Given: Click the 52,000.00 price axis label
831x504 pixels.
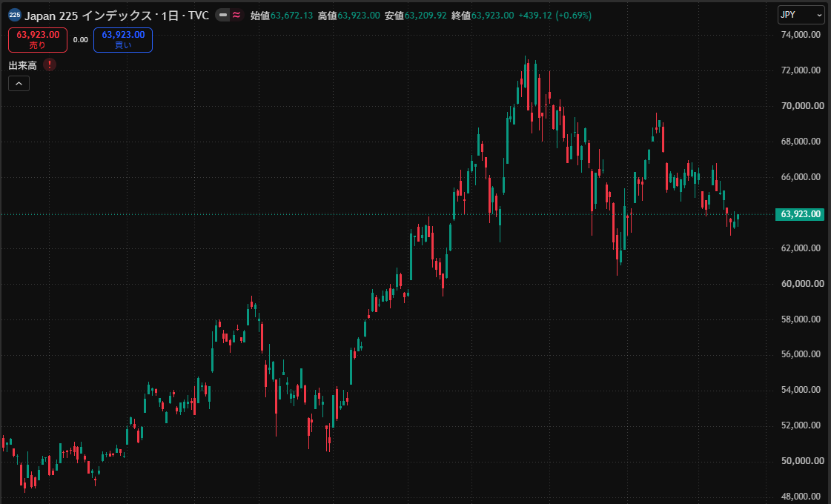Looking at the screenshot, I should (801, 425).
